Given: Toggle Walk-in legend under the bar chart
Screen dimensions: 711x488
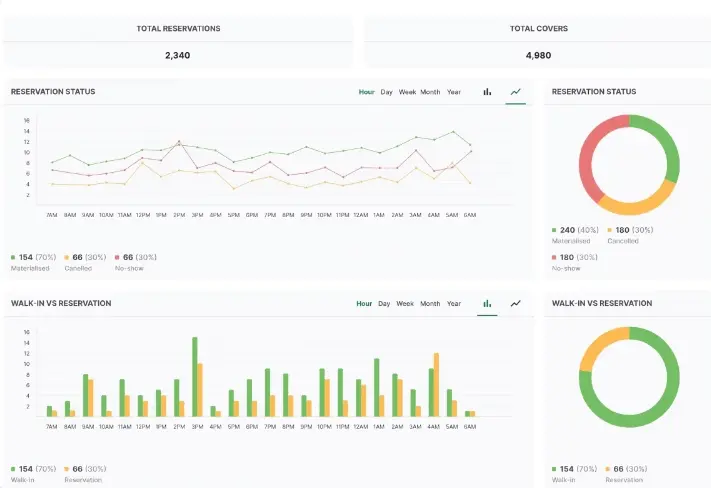Looking at the screenshot, I should pyautogui.click(x=33, y=474).
